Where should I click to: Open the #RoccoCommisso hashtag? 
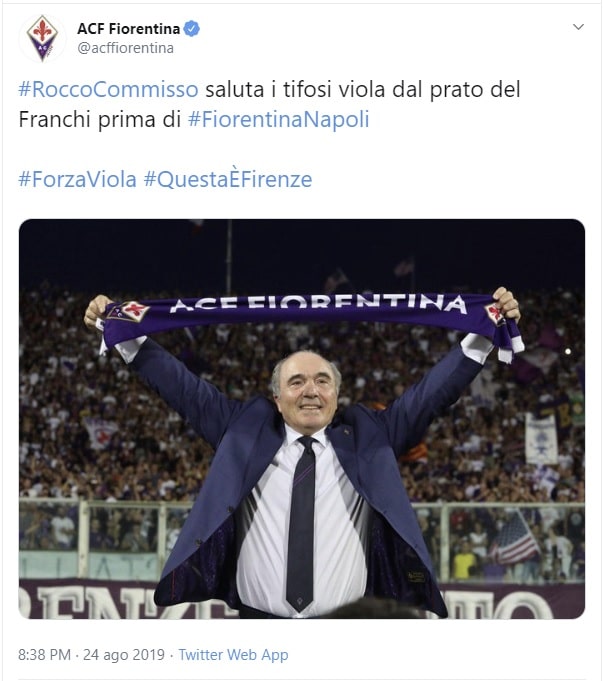[x=108, y=89]
